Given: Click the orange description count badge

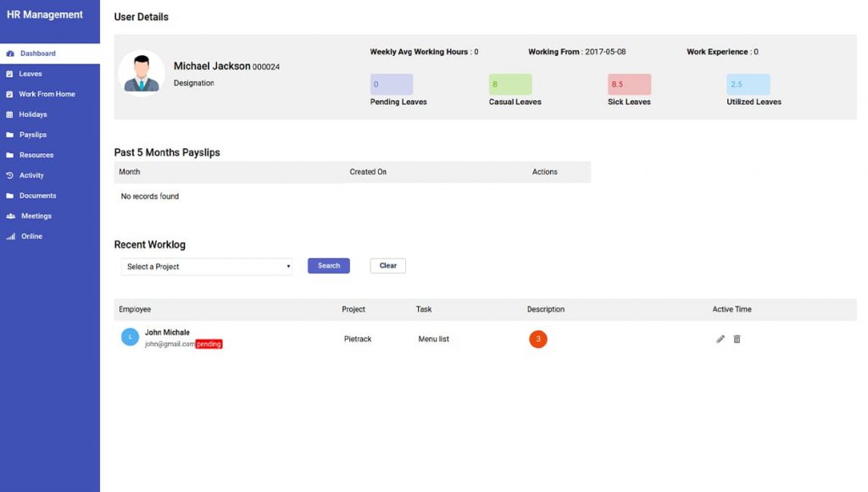Looking at the screenshot, I should tap(538, 339).
